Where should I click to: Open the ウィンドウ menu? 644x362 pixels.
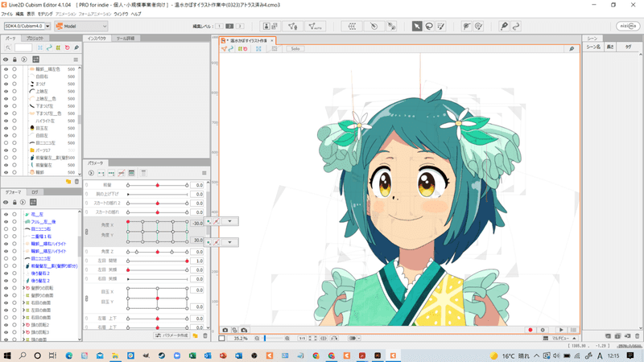[x=121, y=14]
